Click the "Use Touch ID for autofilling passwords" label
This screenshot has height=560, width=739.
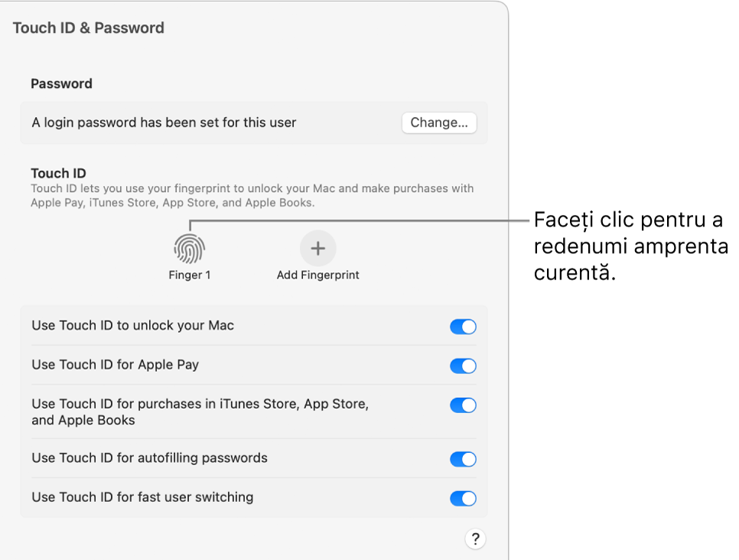[150, 458]
